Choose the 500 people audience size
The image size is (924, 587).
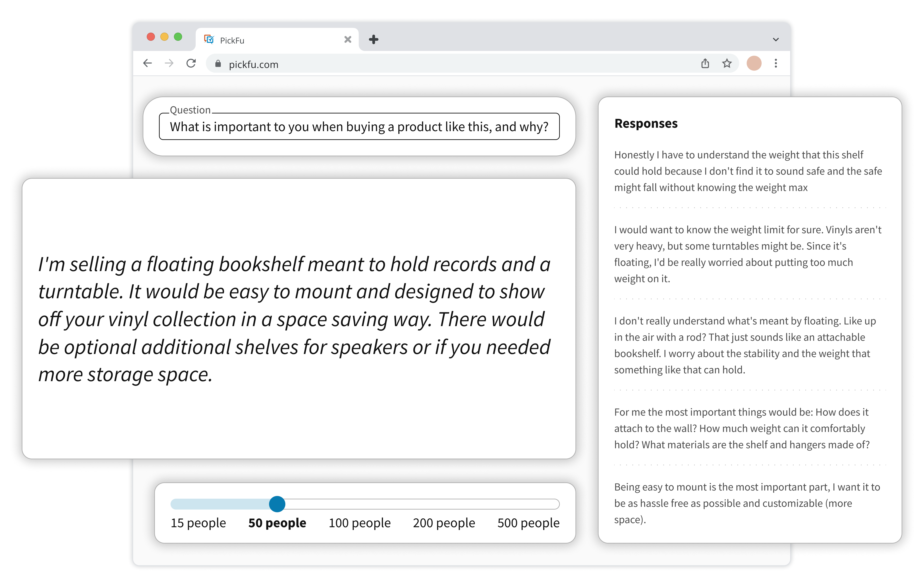528,522
